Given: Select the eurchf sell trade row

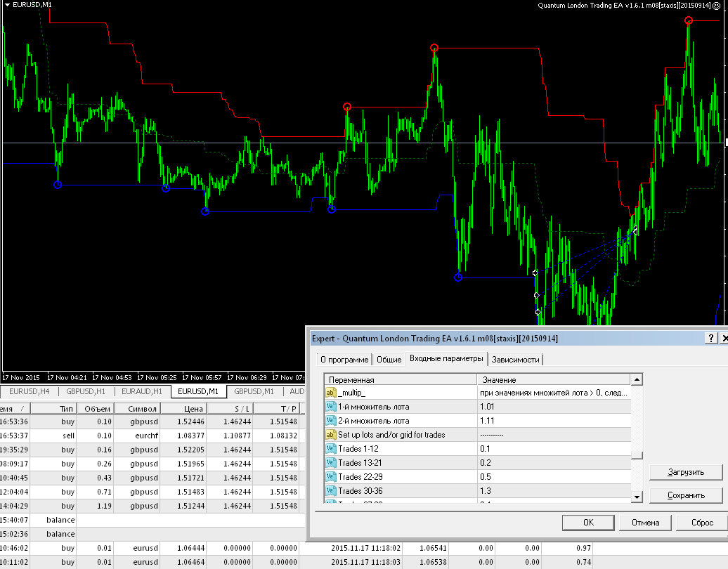Looking at the screenshot, I should (152, 436).
